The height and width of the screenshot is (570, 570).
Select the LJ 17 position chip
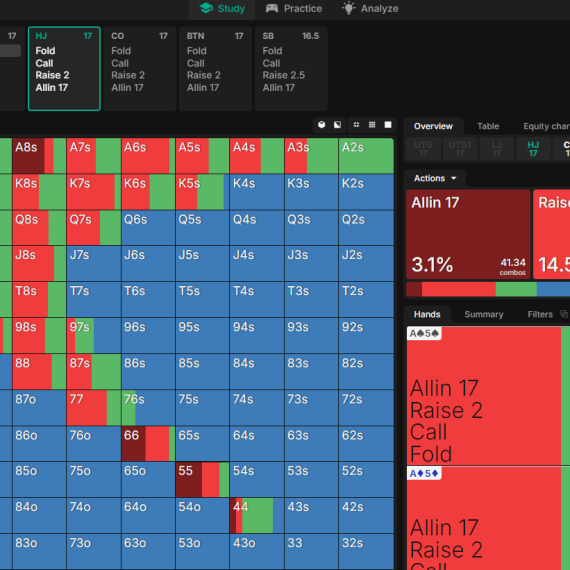click(x=497, y=149)
